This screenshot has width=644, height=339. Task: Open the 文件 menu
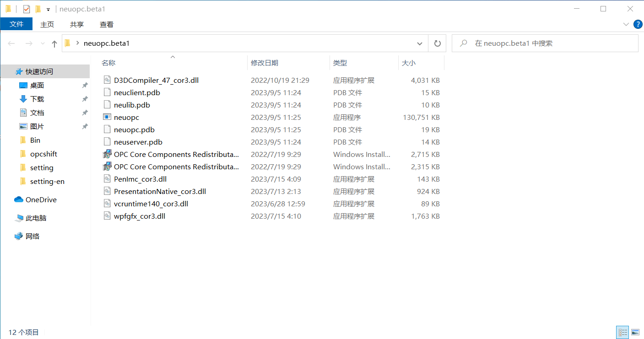pos(16,24)
